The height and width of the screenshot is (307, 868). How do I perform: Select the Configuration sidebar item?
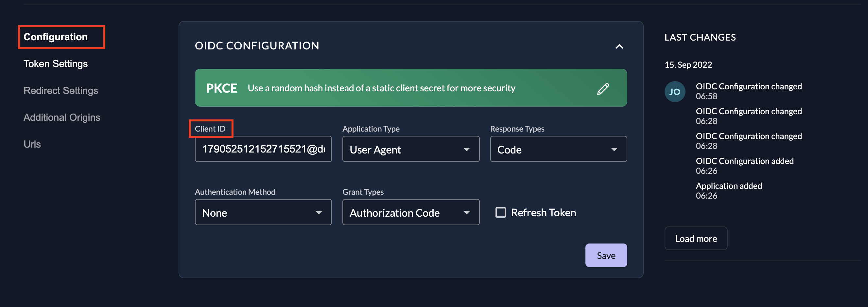(56, 37)
